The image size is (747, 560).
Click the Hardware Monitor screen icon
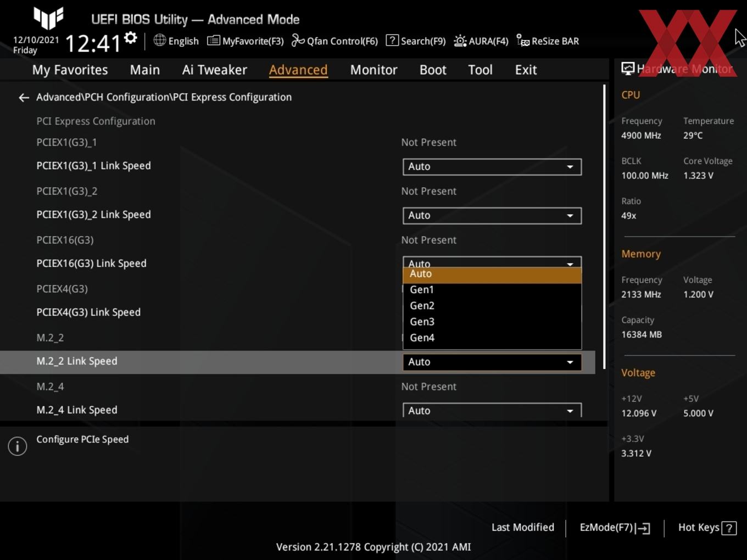click(627, 68)
